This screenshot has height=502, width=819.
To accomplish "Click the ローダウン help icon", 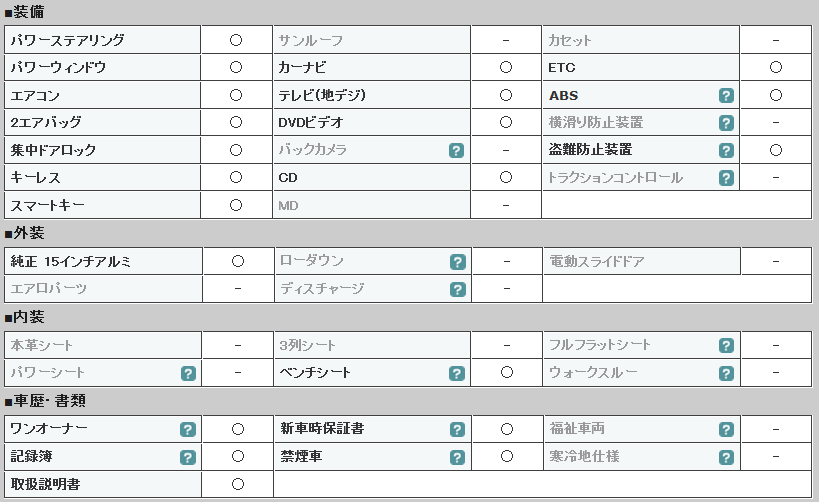I will pyautogui.click(x=458, y=262).
